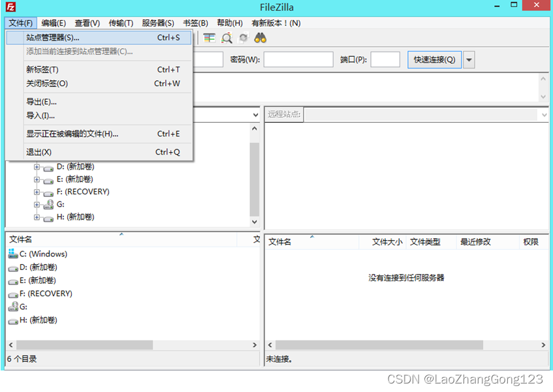The height and width of the screenshot is (392, 553).
Task: Open the 传输(T) menu
Action: 121,23
